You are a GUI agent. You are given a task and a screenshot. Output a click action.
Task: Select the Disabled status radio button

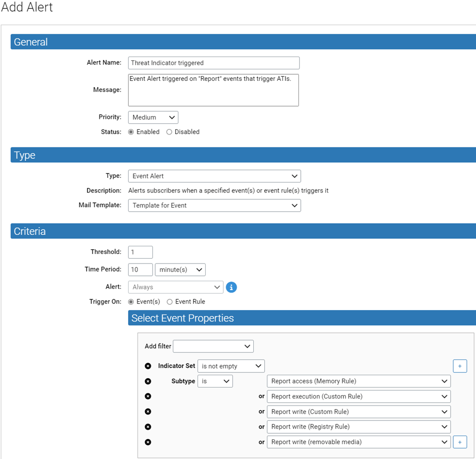tap(169, 132)
